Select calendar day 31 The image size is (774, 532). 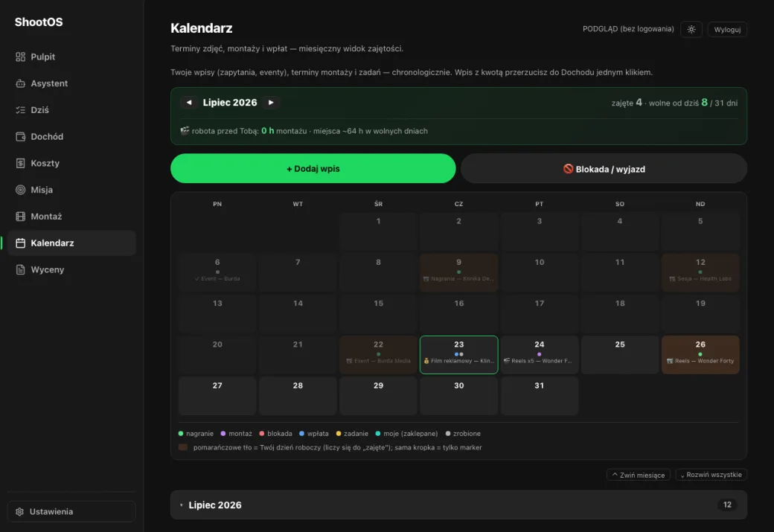click(x=539, y=396)
